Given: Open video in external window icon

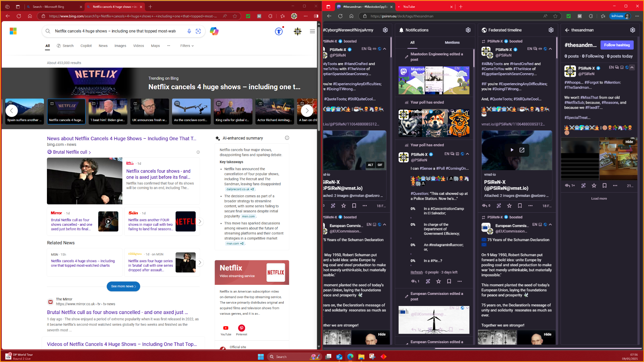Looking at the screenshot, I should (522, 150).
